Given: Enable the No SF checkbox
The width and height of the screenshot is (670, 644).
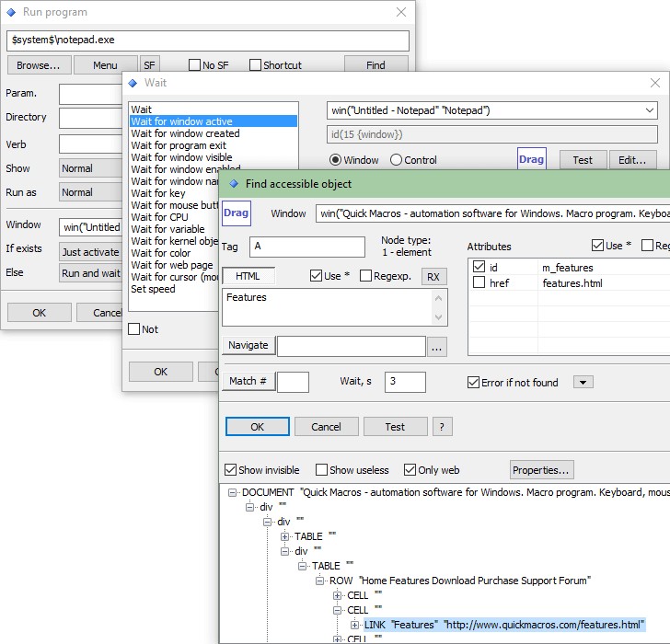Looking at the screenshot, I should 195,65.
